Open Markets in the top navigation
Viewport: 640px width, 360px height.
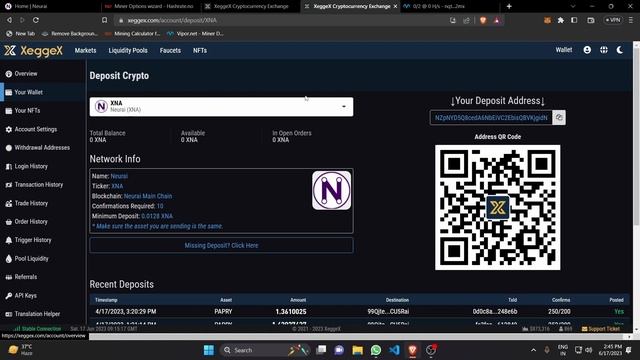85,51
